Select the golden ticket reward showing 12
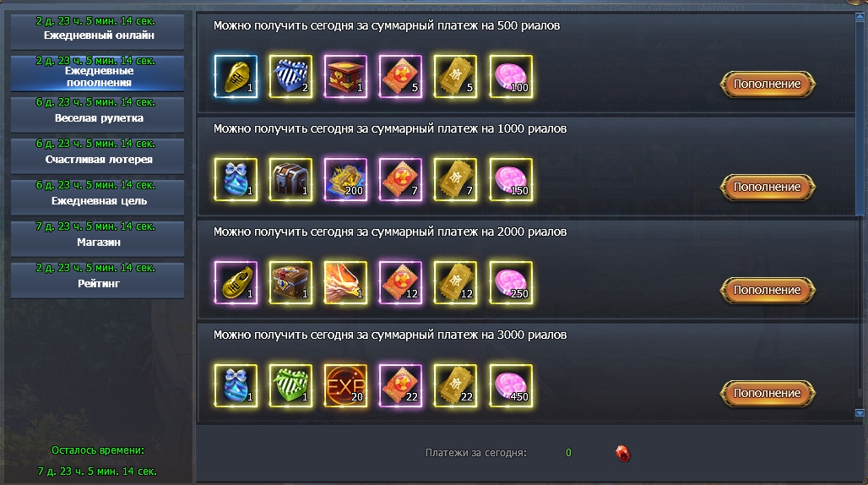 pos(455,282)
